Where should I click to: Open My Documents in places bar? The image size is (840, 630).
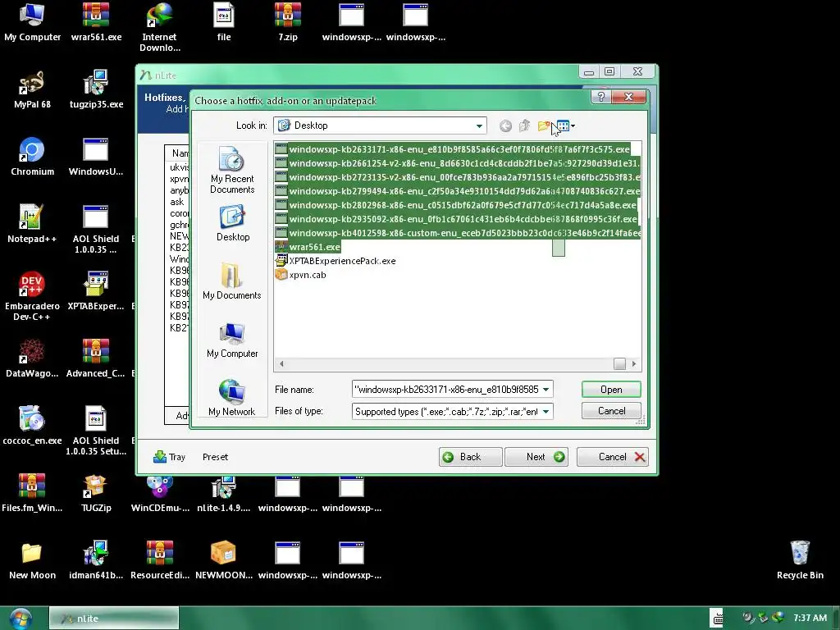point(232,281)
